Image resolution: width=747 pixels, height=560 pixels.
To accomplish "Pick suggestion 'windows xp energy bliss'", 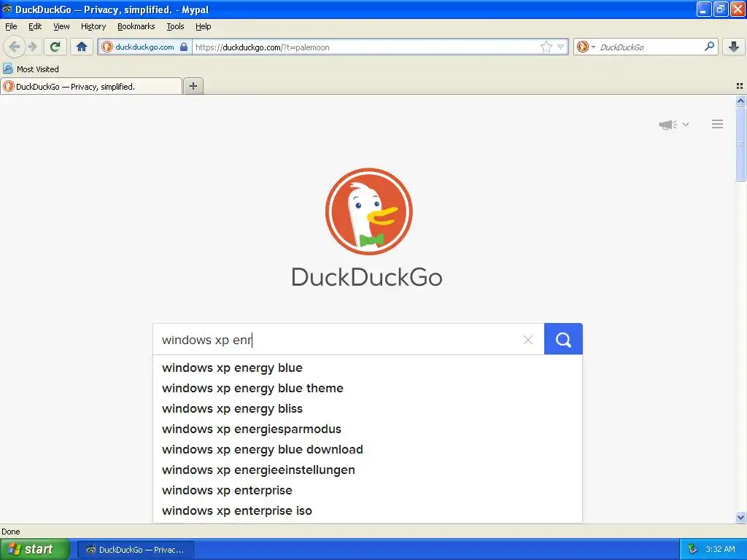I will pyautogui.click(x=368, y=408).
